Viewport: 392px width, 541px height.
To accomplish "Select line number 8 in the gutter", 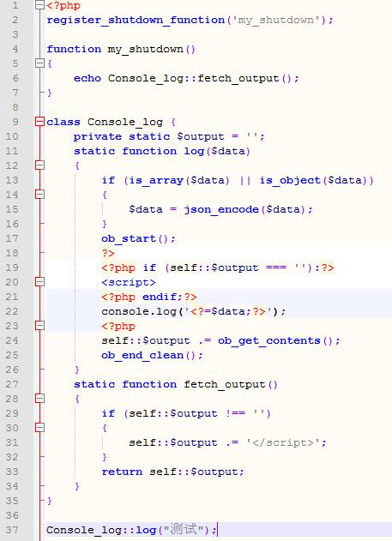I will pyautogui.click(x=15, y=107).
